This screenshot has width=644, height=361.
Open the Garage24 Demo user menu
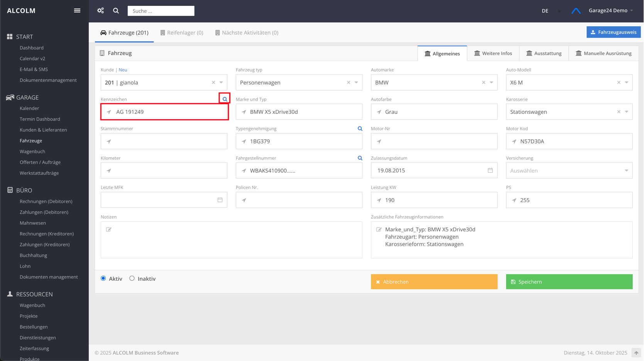click(610, 10)
